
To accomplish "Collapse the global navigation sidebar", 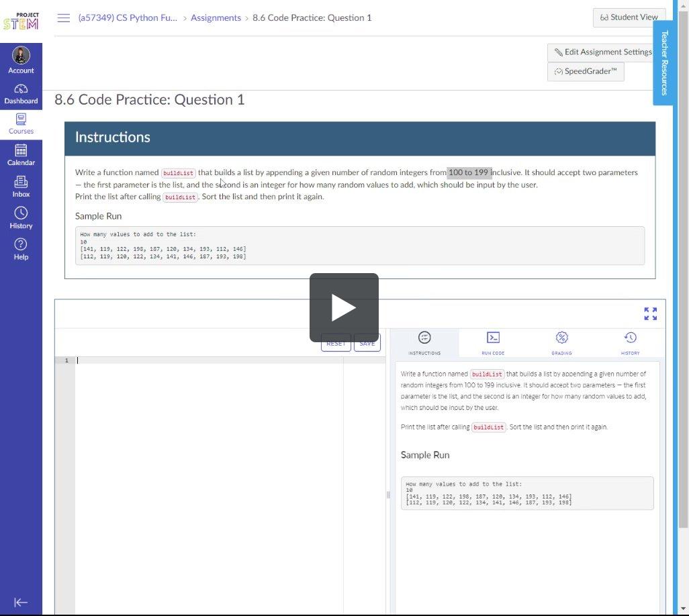I will click(x=21, y=603).
